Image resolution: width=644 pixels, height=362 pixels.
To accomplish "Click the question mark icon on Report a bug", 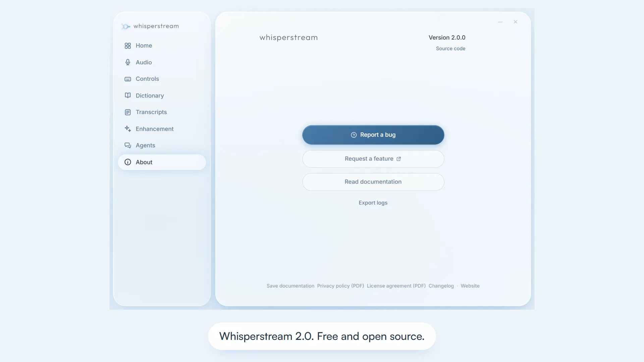I will click(354, 135).
